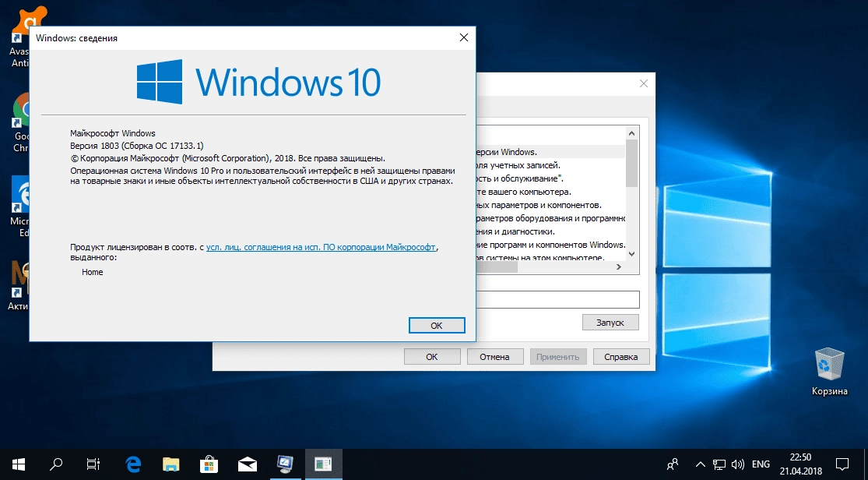
Task: Select the 'ость и обслуживание' list row
Action: pos(550,178)
